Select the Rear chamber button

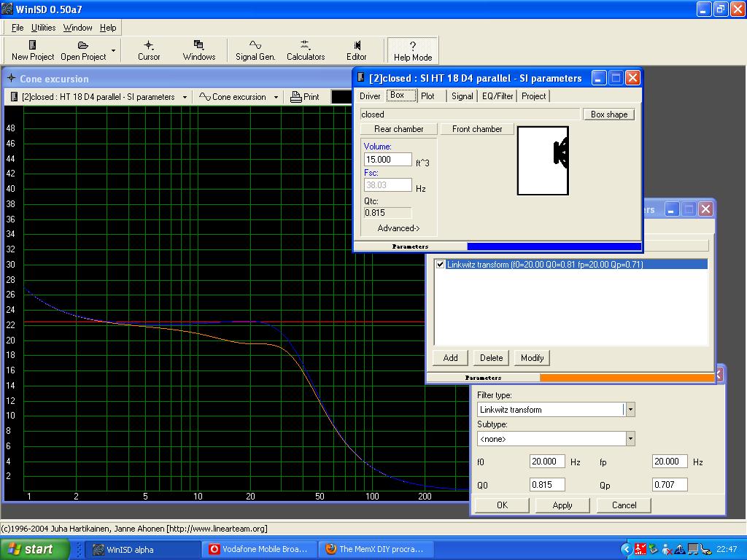399,129
